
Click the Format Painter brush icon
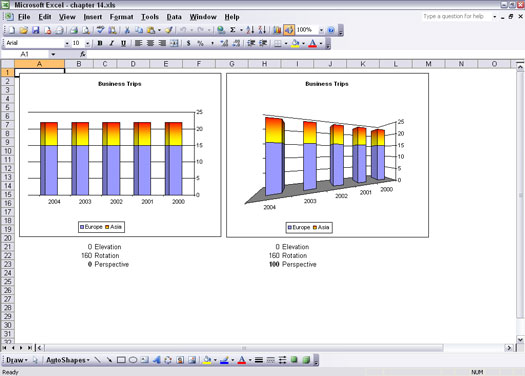click(169, 30)
